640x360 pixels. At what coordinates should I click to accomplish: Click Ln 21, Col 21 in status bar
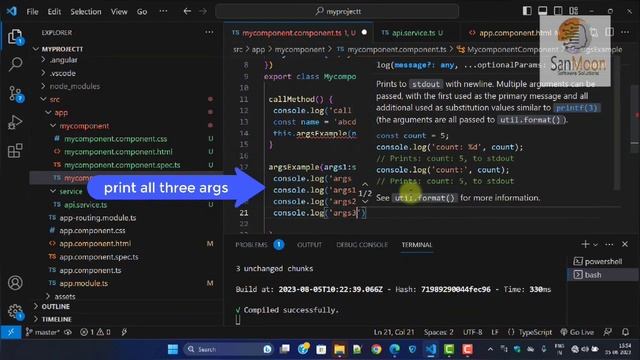pyautogui.click(x=394, y=332)
